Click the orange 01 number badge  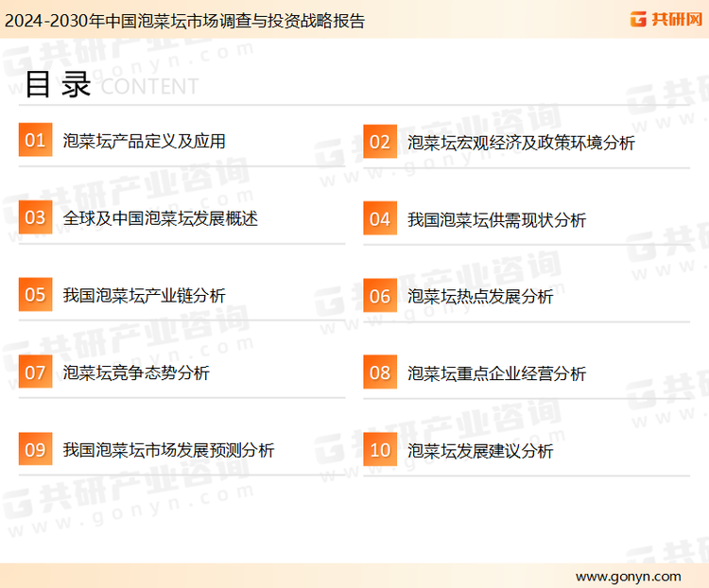35,141
